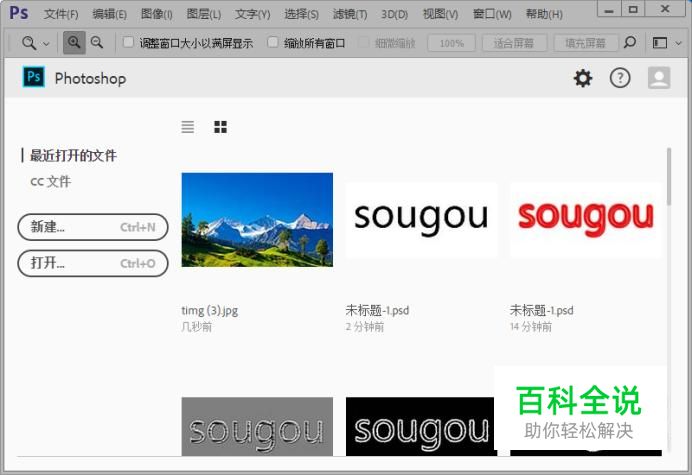
Task: Click 未标题-1.psd labeled 2 分钟前
Action: (377, 310)
